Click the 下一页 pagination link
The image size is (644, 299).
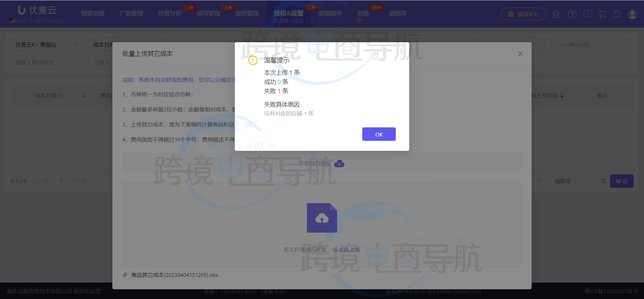(x=79, y=181)
